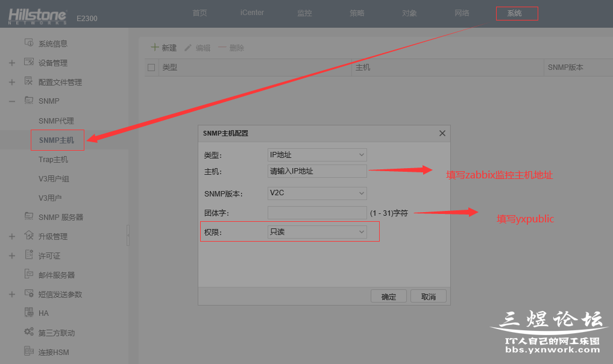Select Trap主机 in the sidebar

pos(53,160)
